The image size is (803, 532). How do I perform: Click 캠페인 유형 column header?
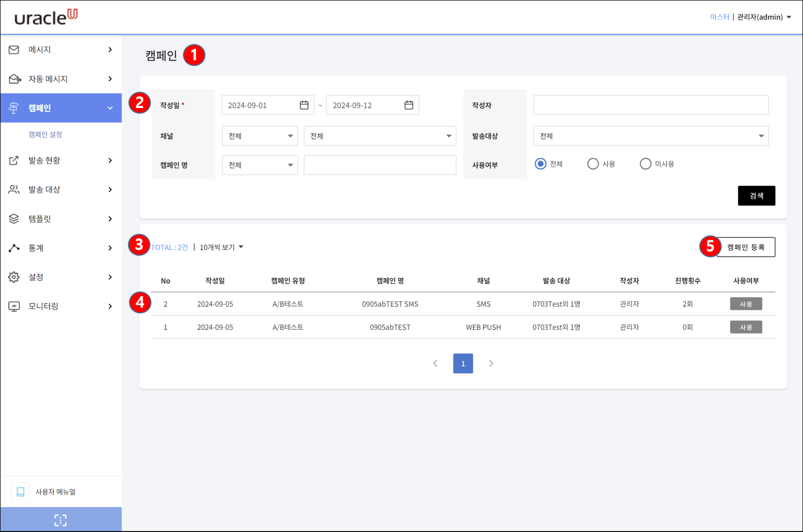tap(288, 281)
